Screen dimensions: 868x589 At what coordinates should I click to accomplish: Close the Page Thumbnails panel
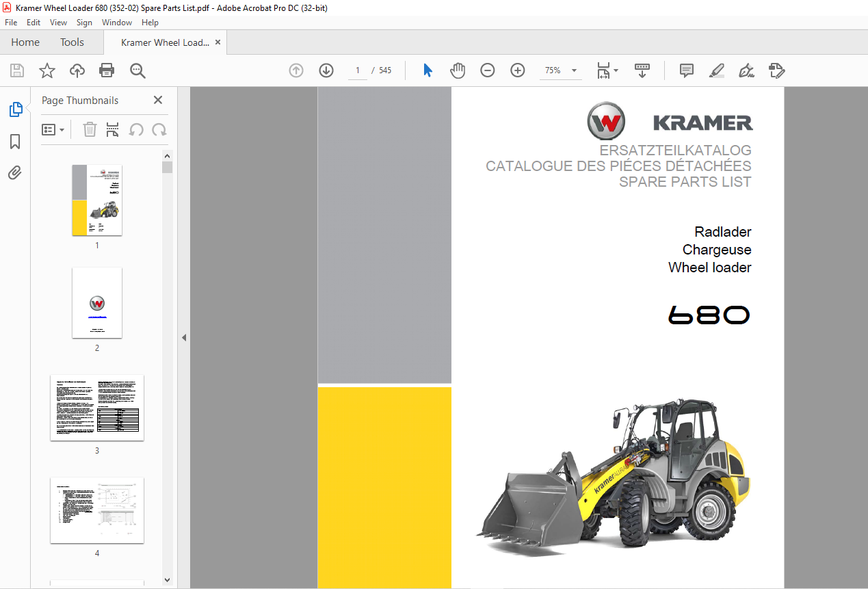158,100
